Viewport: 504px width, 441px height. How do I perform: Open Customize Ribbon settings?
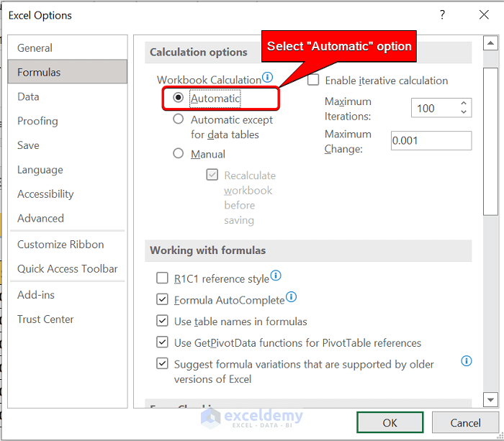coord(60,244)
